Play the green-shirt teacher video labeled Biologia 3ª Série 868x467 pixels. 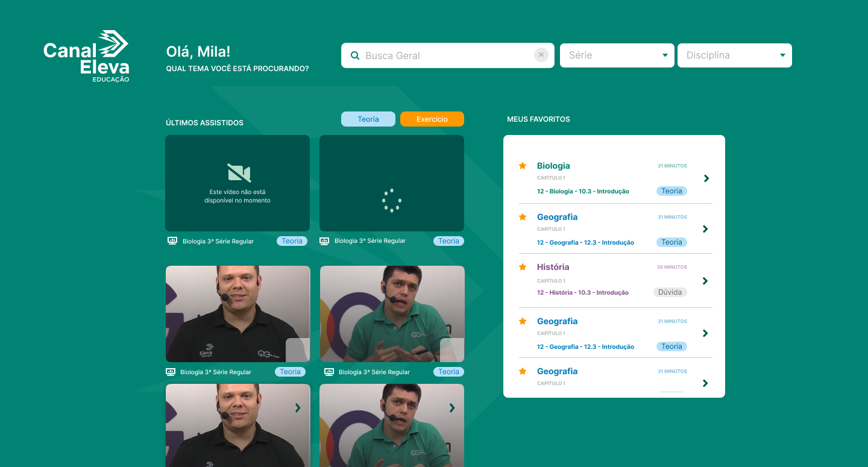tap(392, 314)
